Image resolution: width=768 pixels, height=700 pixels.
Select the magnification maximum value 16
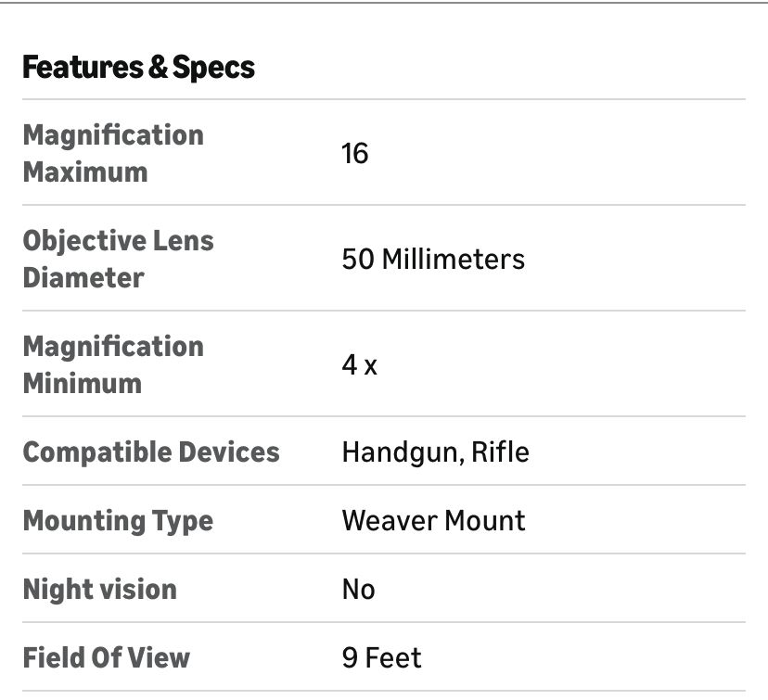point(355,153)
